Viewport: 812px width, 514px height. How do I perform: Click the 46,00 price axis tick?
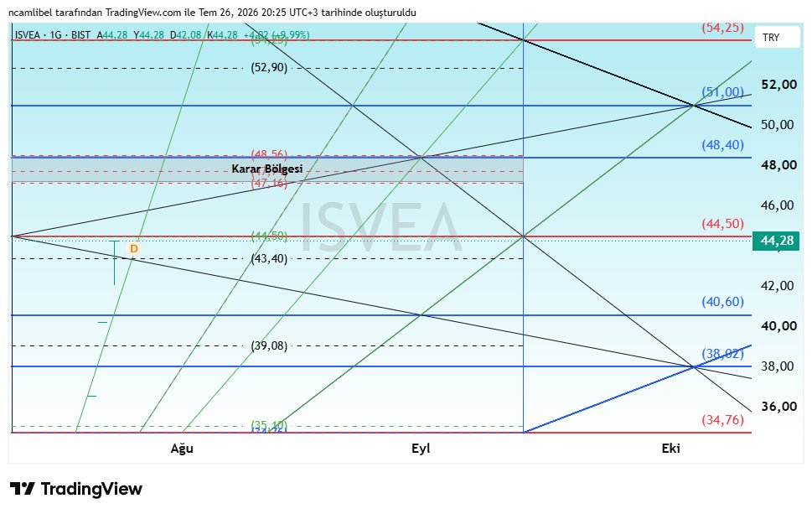pos(778,205)
